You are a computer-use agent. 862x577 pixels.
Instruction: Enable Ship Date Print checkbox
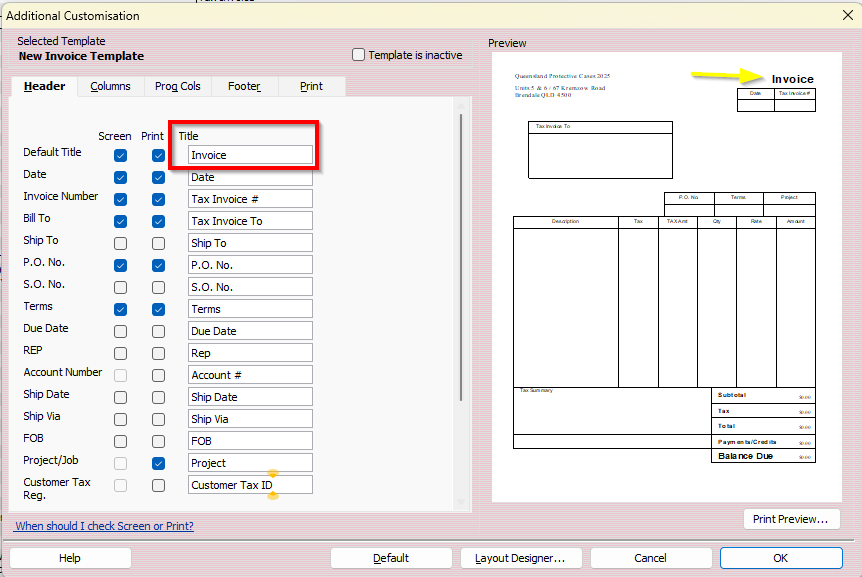click(x=158, y=397)
